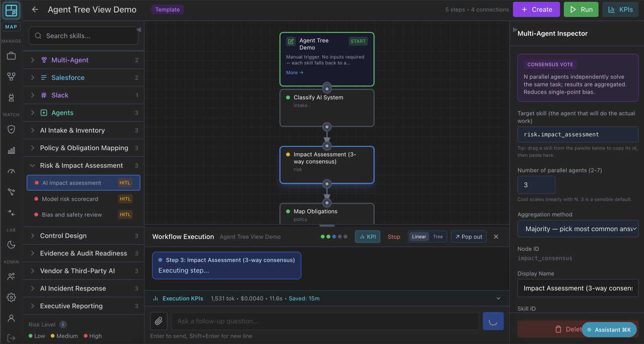Viewport: 644px width, 344px height.
Task: Open the Aggregation method dropdown
Action: (x=578, y=229)
